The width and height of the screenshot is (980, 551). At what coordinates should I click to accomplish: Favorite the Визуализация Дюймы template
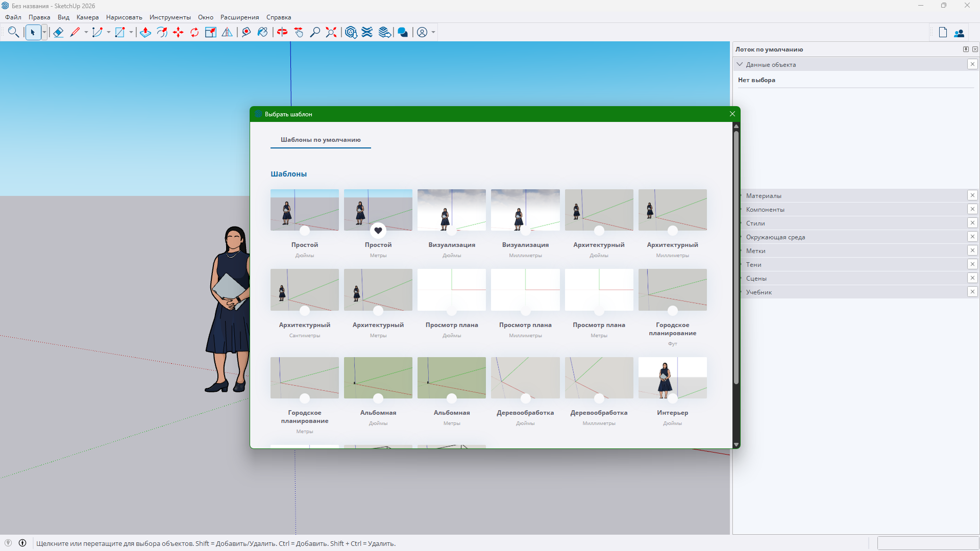(x=452, y=231)
